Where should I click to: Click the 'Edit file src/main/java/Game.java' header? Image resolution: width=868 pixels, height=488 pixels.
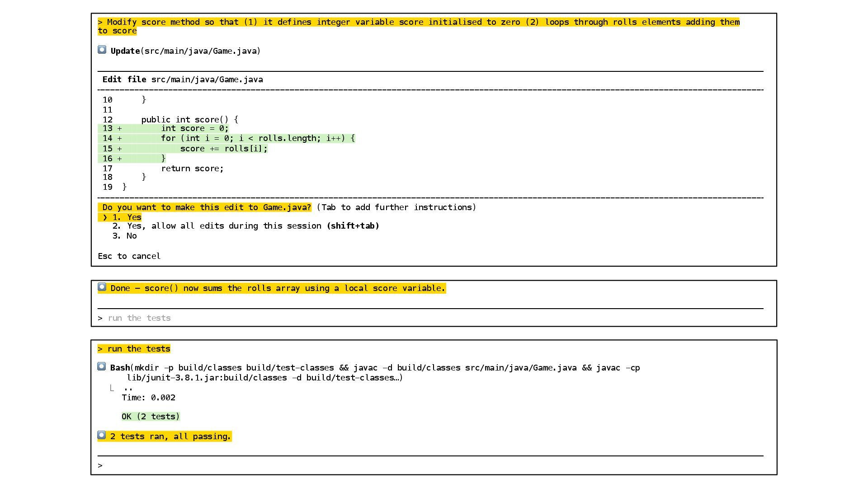point(183,80)
